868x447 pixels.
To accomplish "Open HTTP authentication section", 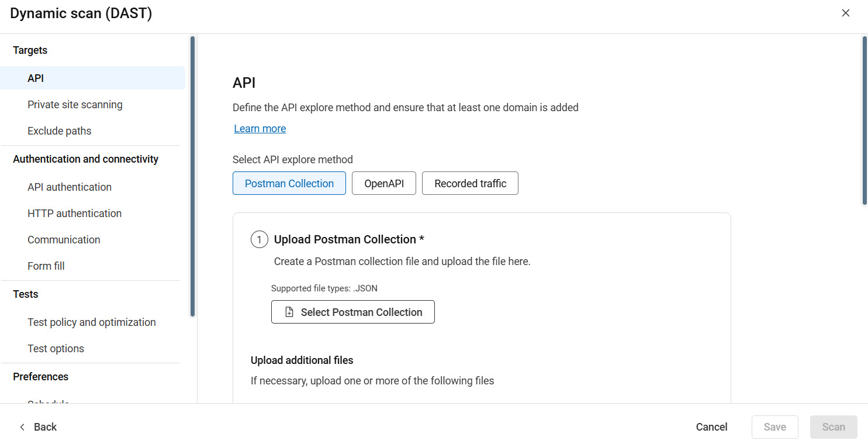I will (74, 213).
